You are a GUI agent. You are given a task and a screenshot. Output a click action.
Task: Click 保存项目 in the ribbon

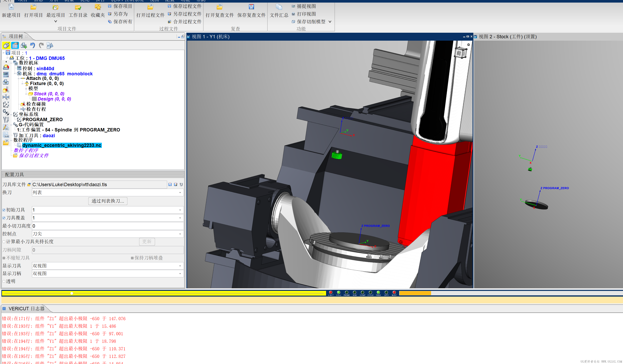point(120,6)
